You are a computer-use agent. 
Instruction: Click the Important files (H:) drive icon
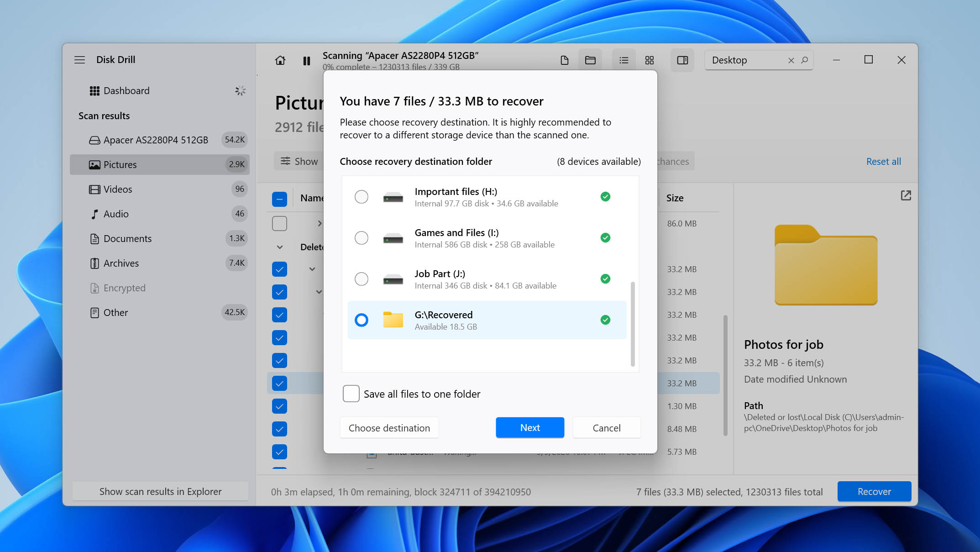coord(393,197)
